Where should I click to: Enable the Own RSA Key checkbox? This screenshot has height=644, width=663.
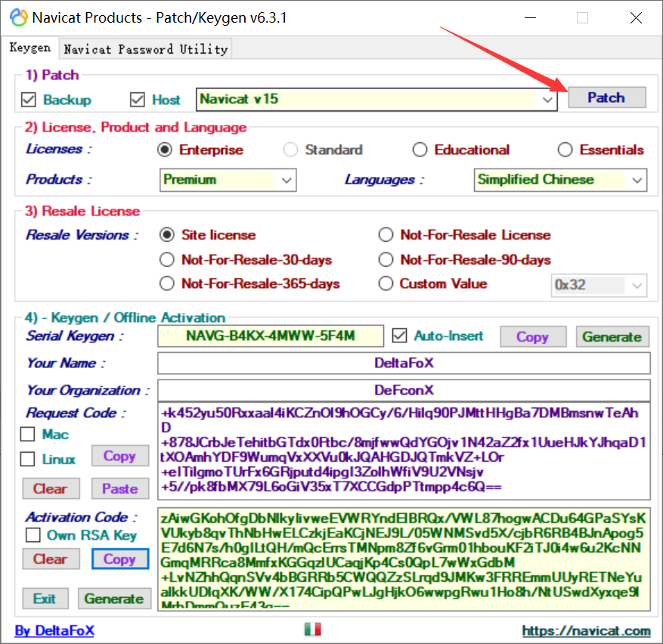[x=33, y=535]
